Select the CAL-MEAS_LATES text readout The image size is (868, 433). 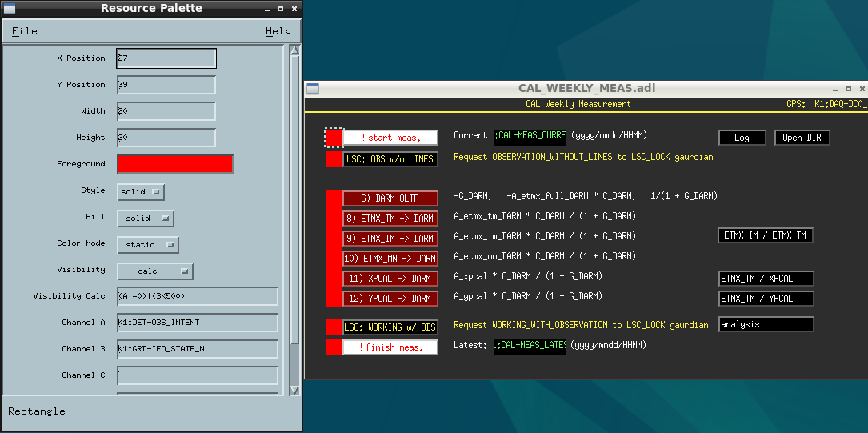pyautogui.click(x=530, y=346)
